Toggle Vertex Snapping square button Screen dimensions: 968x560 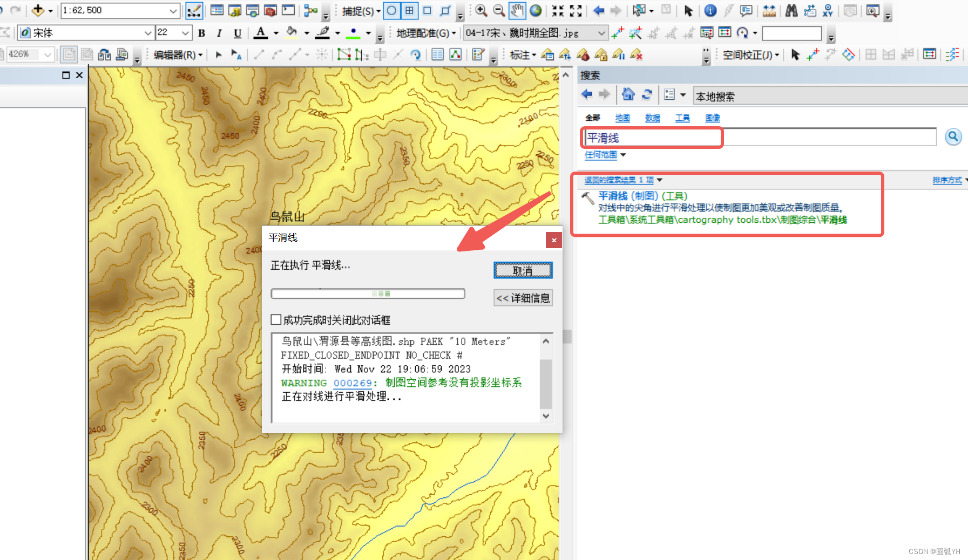[427, 10]
